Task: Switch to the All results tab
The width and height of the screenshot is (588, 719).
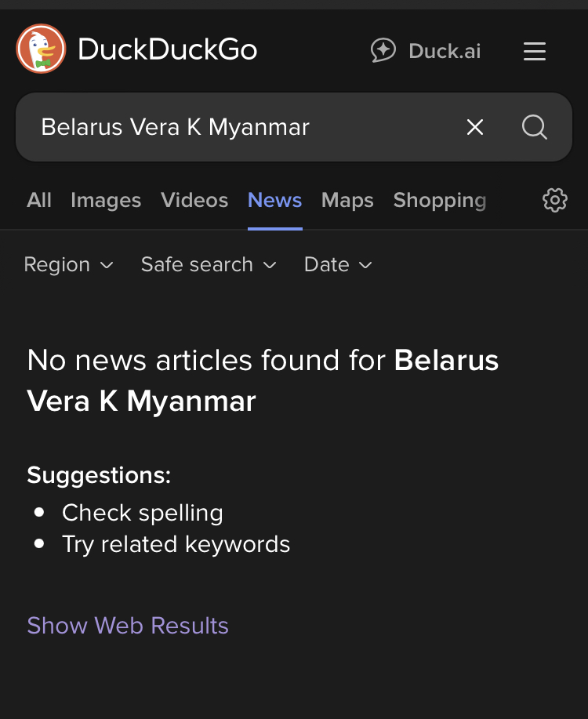Action: tap(39, 201)
